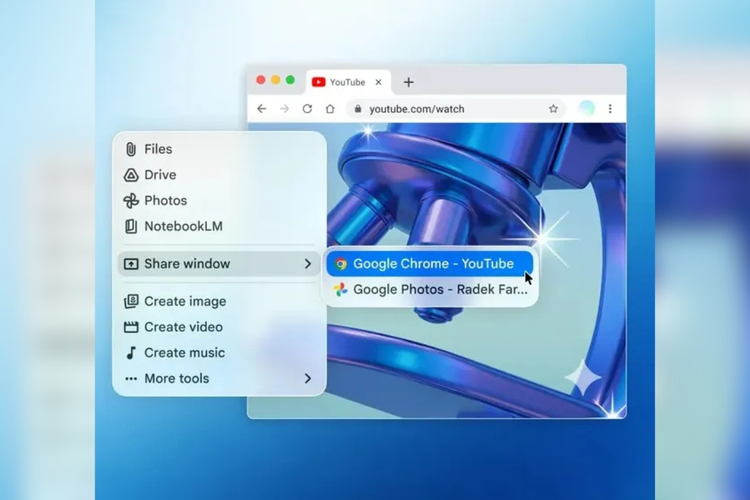Screen dimensions: 750x500
Task: Go to the browser home page
Action: pyautogui.click(x=330, y=109)
